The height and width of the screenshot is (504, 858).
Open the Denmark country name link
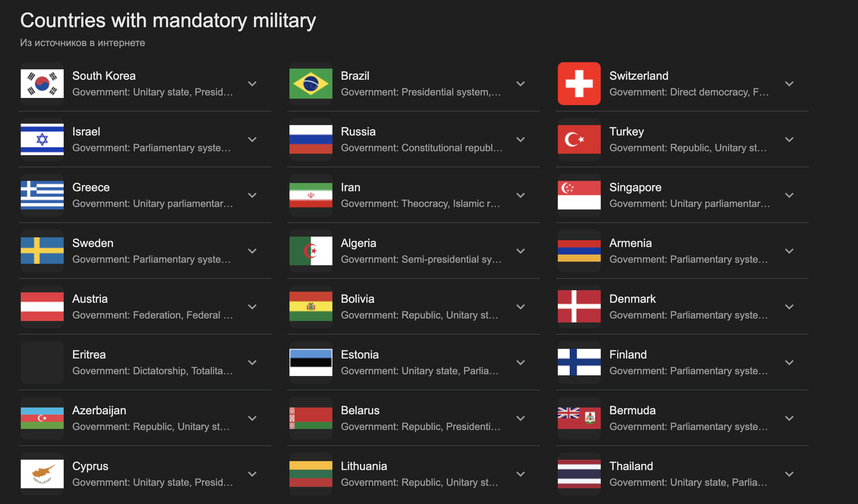[x=632, y=299]
